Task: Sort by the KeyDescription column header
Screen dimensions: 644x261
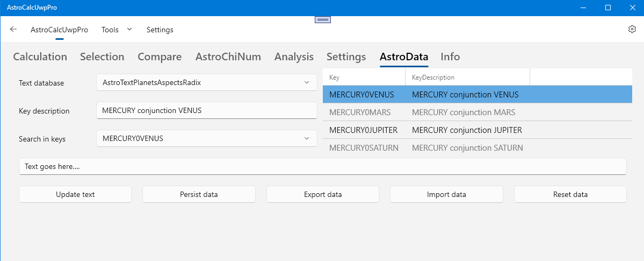Action: [x=433, y=77]
